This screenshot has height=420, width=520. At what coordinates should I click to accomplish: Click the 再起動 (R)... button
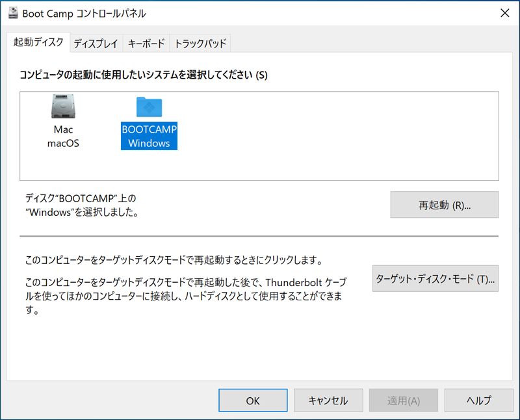[x=444, y=205]
